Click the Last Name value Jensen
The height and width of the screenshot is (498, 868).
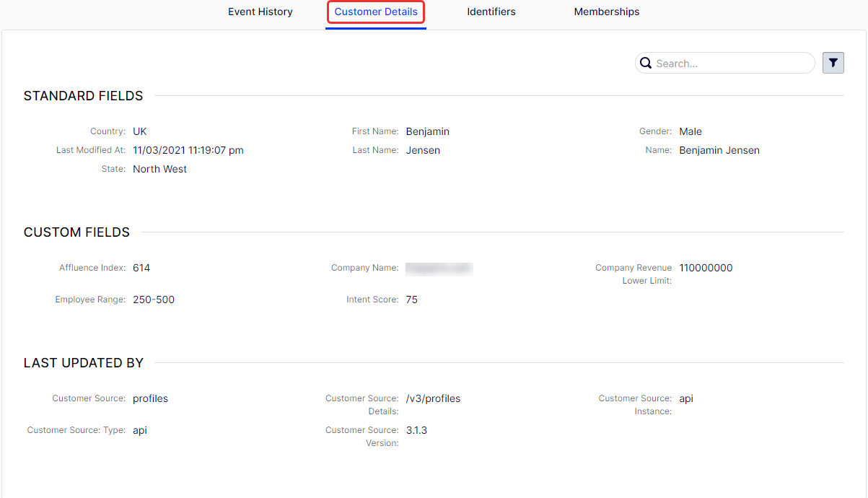tap(423, 150)
